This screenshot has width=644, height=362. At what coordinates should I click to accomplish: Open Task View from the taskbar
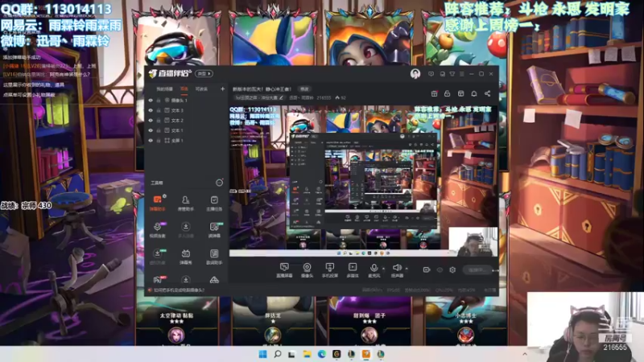[292, 354]
